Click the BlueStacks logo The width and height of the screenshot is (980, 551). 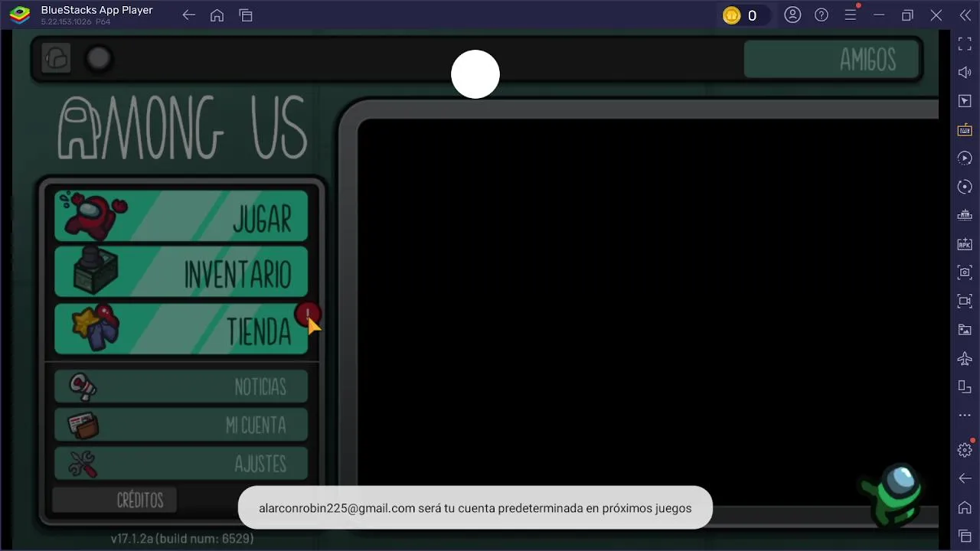pyautogui.click(x=20, y=15)
